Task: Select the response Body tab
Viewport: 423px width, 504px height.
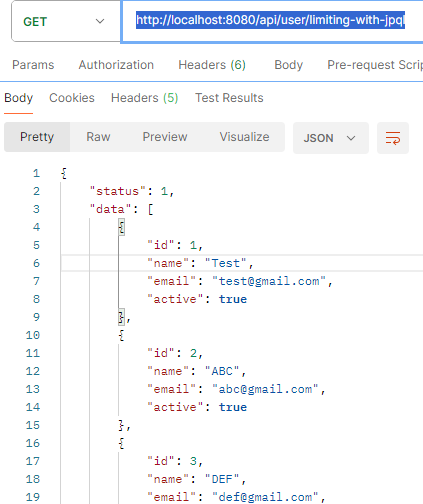Action: coord(18,98)
